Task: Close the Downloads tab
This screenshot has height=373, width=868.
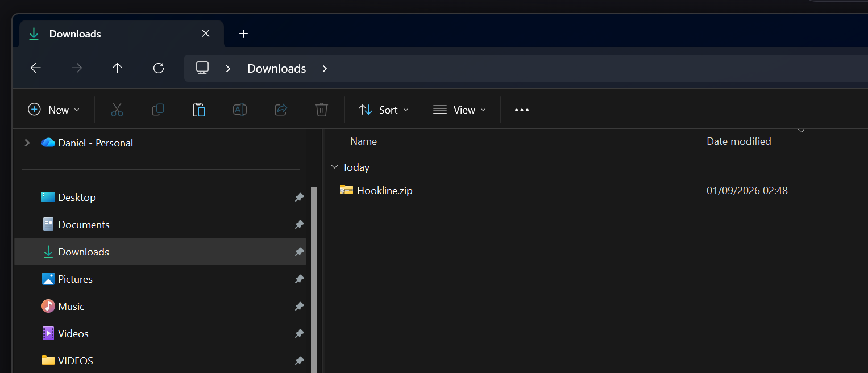Action: point(206,33)
